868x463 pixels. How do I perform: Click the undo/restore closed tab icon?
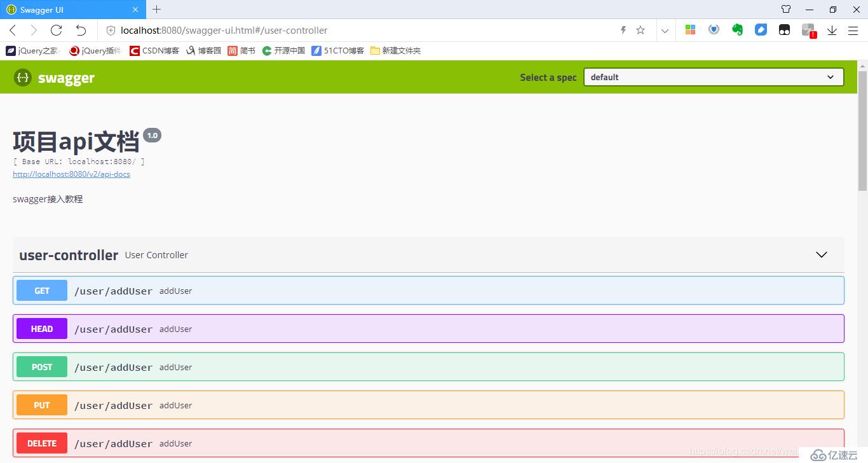81,30
